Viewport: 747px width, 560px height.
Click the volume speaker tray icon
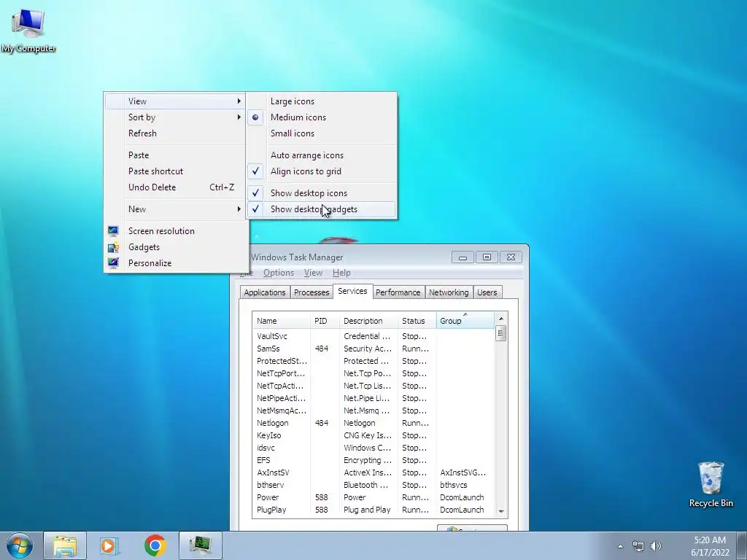[656, 546]
